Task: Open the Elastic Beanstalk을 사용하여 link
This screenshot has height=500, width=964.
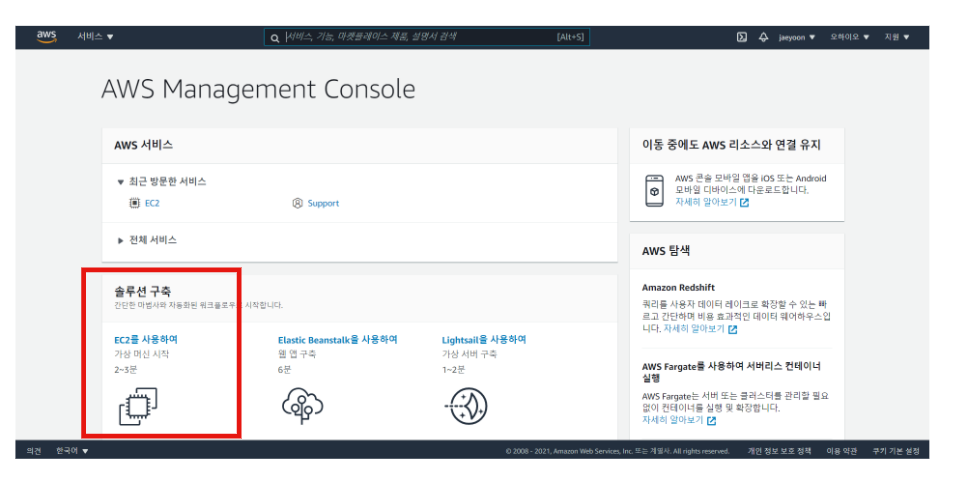Action: [x=338, y=339]
